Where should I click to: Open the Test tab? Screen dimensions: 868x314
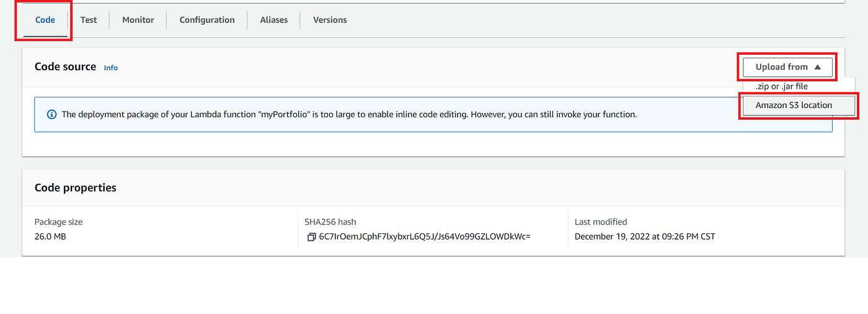(89, 20)
